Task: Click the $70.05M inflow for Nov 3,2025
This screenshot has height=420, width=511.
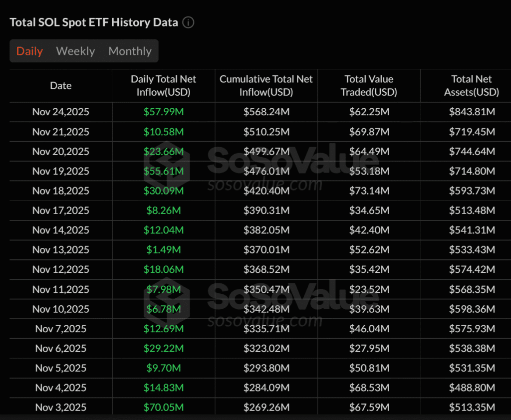Action: [163, 407]
